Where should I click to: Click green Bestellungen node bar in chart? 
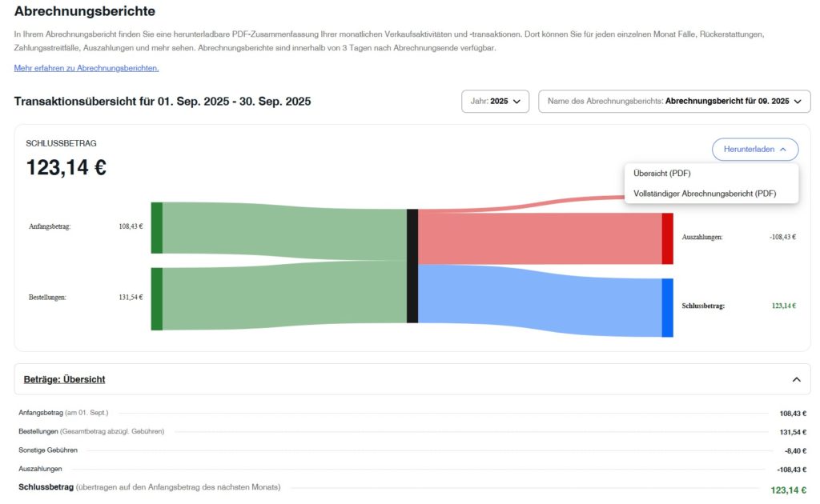pos(157,298)
